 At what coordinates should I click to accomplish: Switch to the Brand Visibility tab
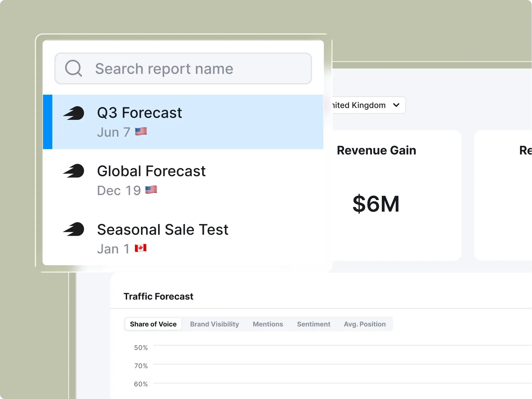[214, 324]
